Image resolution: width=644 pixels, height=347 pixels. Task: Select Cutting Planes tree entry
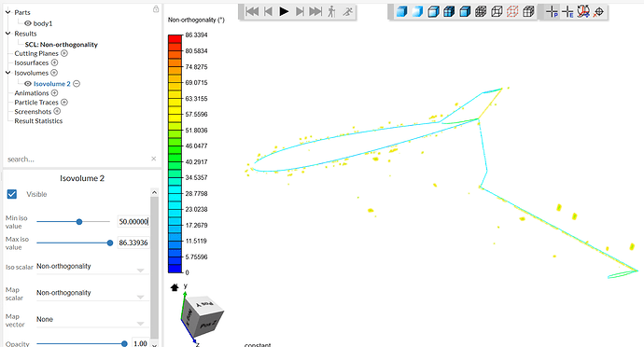(x=36, y=53)
